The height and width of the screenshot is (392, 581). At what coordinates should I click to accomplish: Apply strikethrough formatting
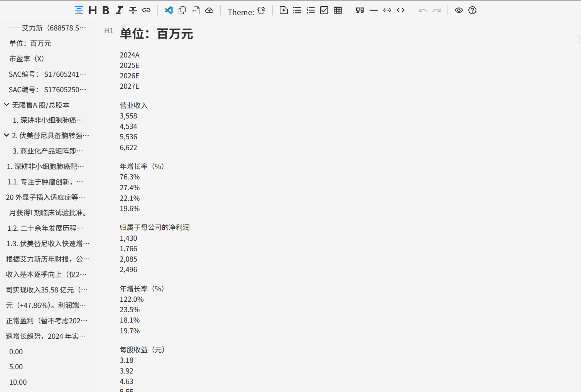132,10
